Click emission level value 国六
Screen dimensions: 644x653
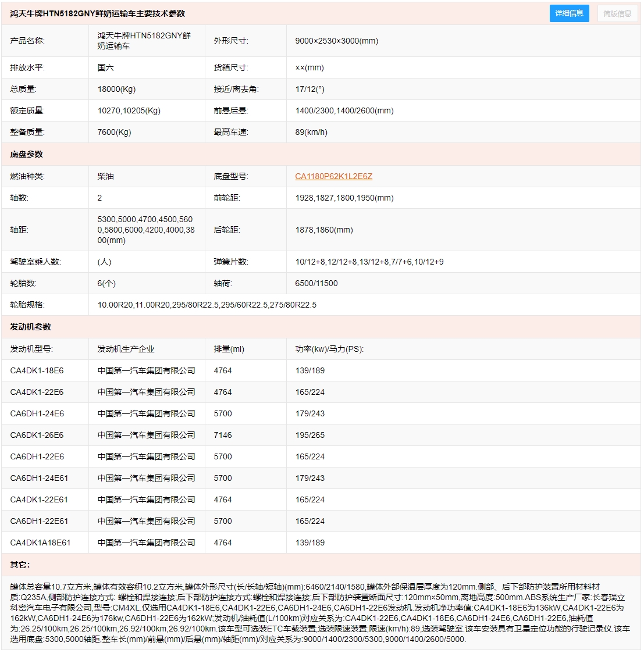click(x=105, y=67)
